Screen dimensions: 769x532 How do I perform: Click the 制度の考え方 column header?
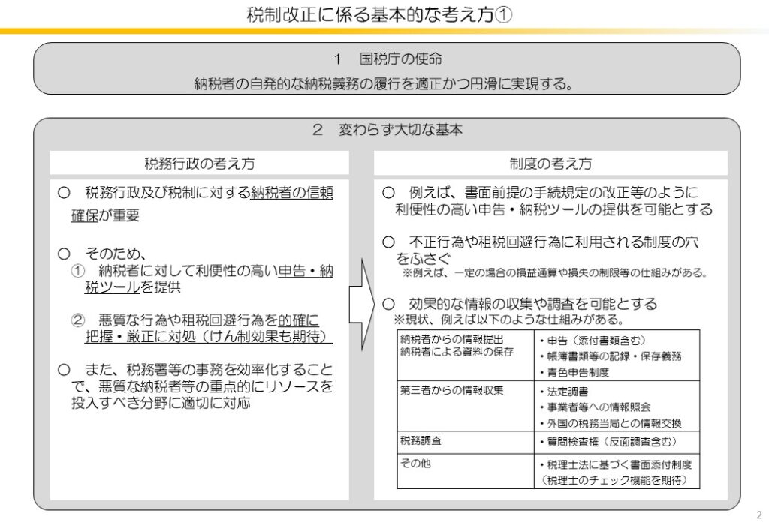tap(550, 163)
